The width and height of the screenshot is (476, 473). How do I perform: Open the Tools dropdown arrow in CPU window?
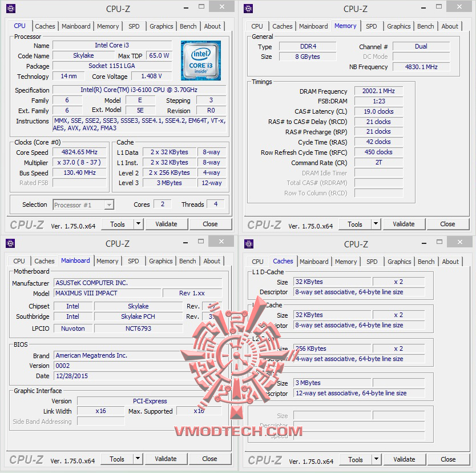tap(139, 224)
